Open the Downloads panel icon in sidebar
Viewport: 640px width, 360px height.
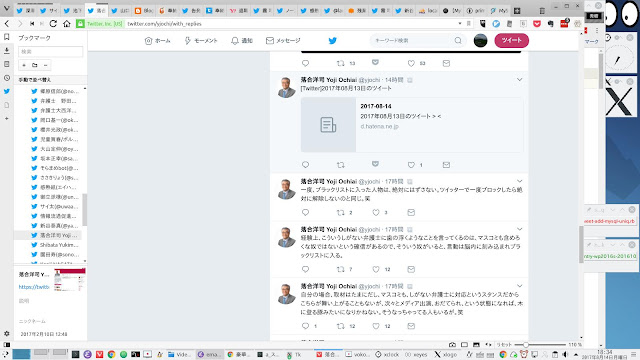[7, 51]
